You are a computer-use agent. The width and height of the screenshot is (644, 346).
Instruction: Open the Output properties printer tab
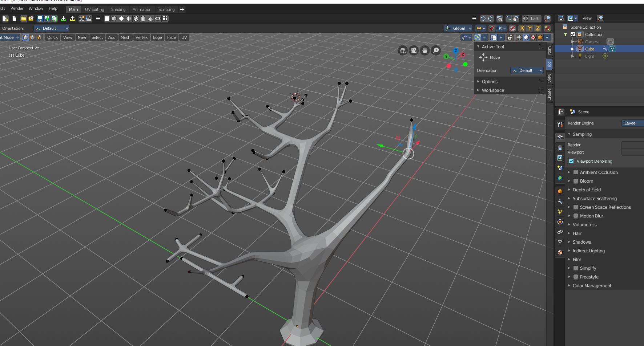(560, 148)
